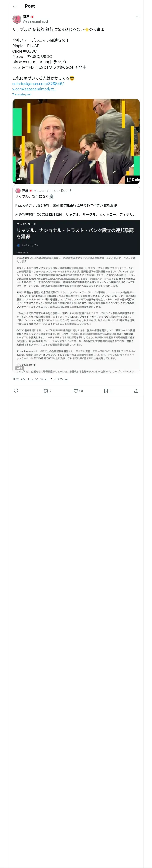Go back with the arrow icon
This screenshot has height=868, width=152.
point(14,6)
